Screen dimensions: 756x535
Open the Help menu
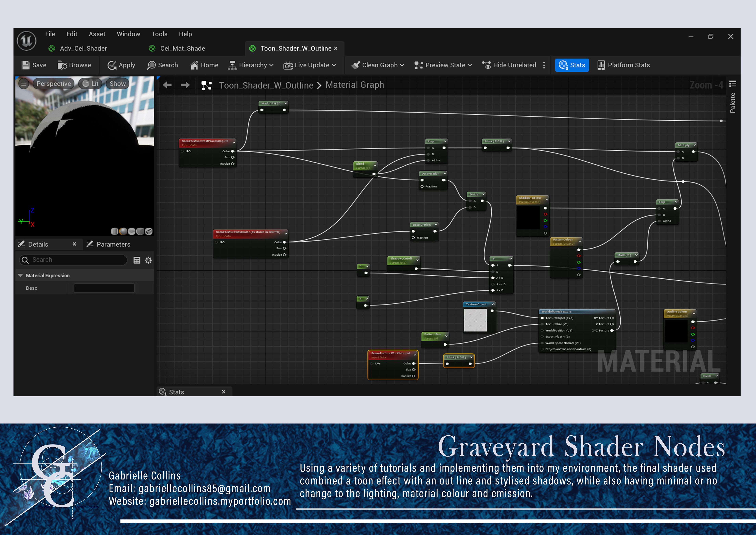tap(185, 34)
